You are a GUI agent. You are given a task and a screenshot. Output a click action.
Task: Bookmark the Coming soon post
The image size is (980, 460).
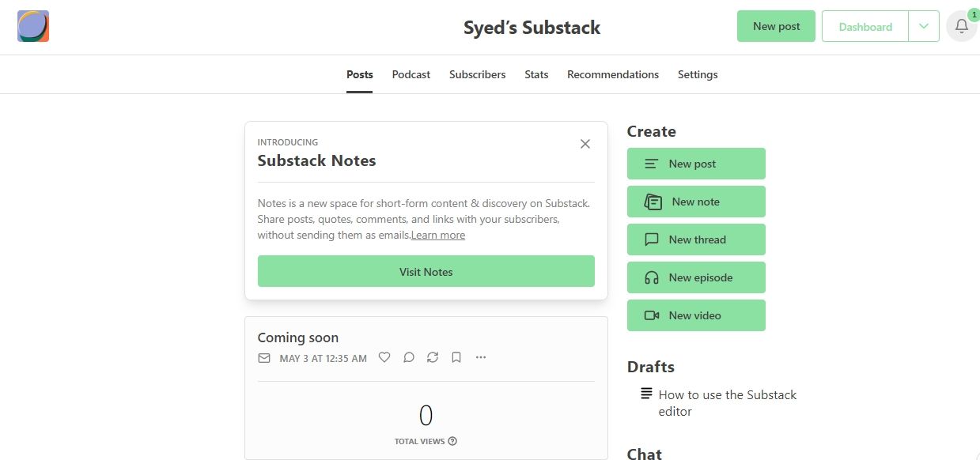coord(456,357)
